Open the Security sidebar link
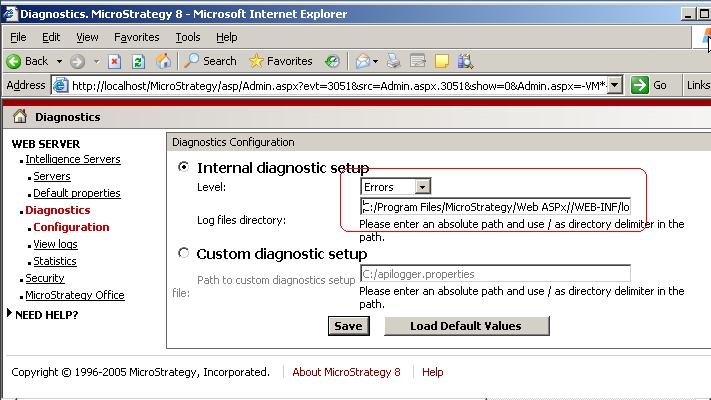The height and width of the screenshot is (400, 711). [45, 278]
